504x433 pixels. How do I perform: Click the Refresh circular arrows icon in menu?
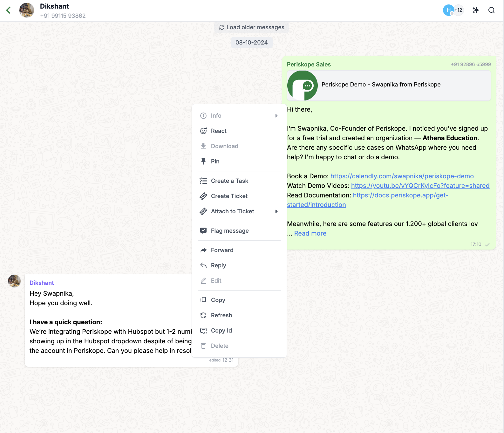click(x=203, y=315)
